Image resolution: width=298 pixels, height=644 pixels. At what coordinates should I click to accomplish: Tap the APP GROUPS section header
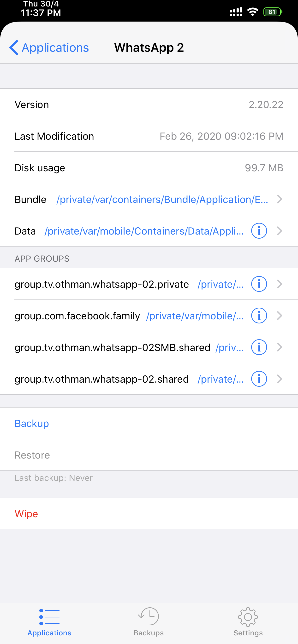point(42,259)
